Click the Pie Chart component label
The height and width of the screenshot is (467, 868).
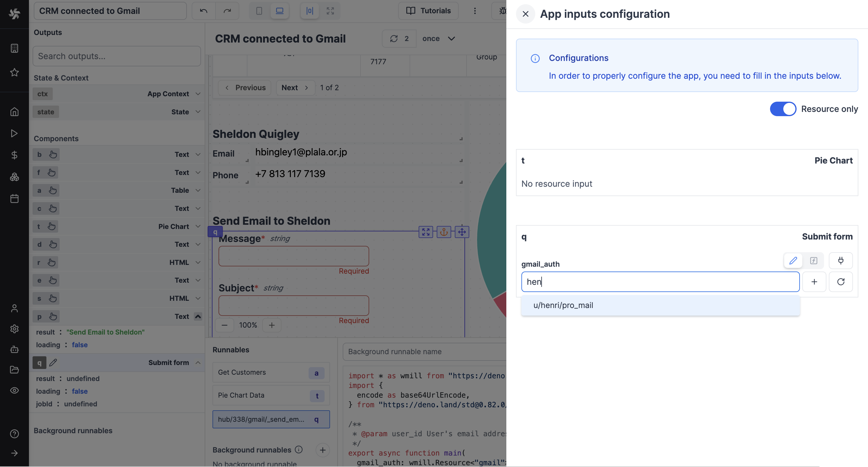[173, 226]
